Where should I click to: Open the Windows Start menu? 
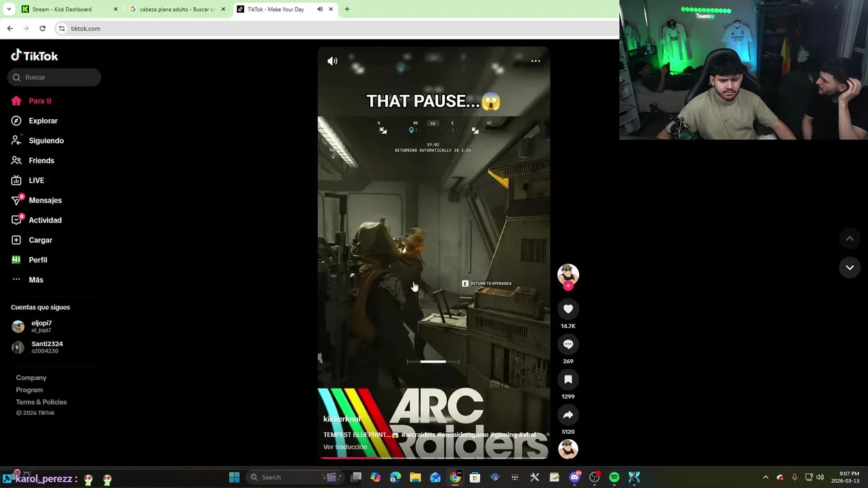[x=234, y=477]
